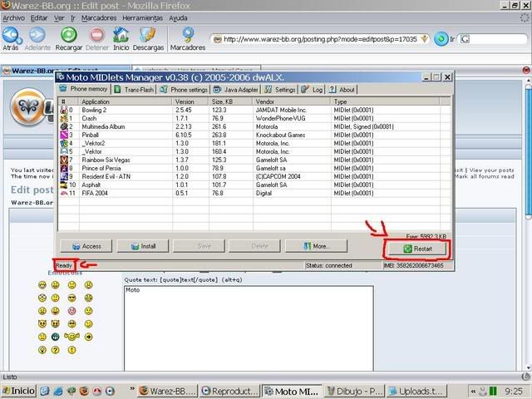Open the Descargas downloads icon
This screenshot has width=532, height=399.
coord(148,35)
